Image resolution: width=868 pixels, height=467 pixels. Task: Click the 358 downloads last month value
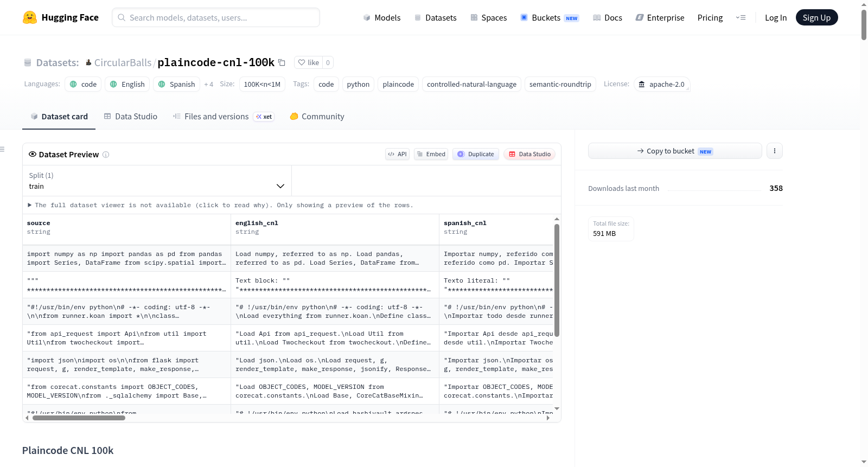pos(776,188)
